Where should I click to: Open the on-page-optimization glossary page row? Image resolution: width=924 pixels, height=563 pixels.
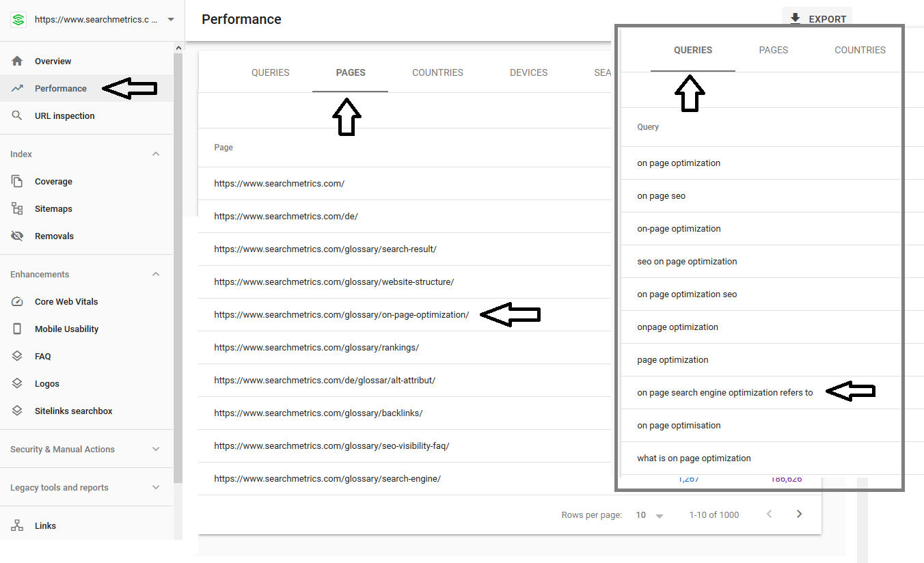[x=342, y=315]
